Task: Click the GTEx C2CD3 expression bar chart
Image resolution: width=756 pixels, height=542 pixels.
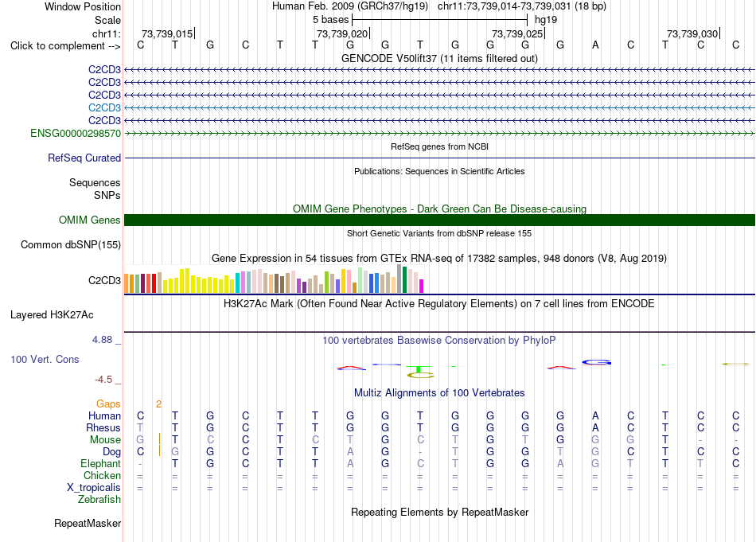Action: coord(274,279)
